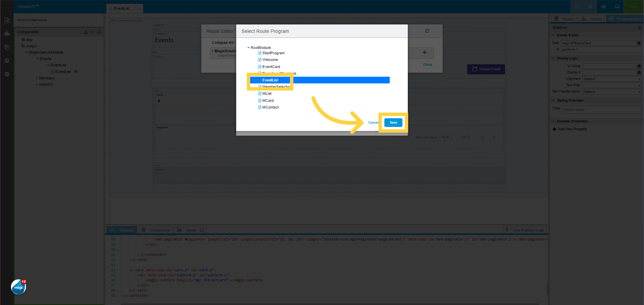Click the puzzle piece icon in the left sidebar
Image resolution: width=644 pixels, height=305 pixels.
pos(7,34)
